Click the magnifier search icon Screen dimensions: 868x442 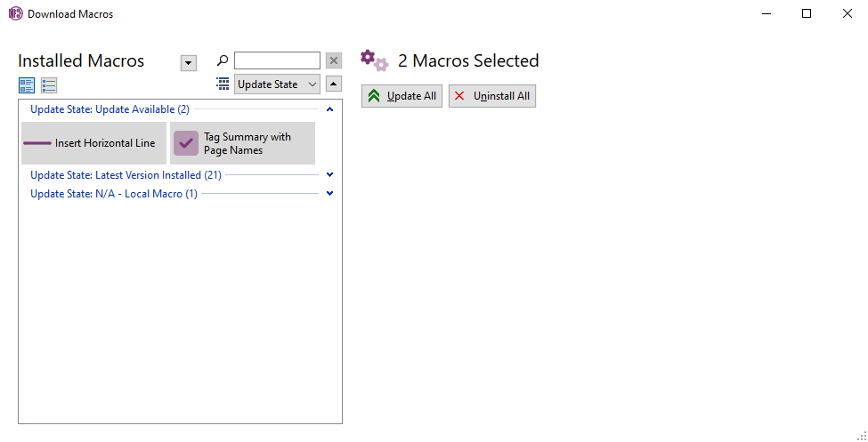coord(223,60)
